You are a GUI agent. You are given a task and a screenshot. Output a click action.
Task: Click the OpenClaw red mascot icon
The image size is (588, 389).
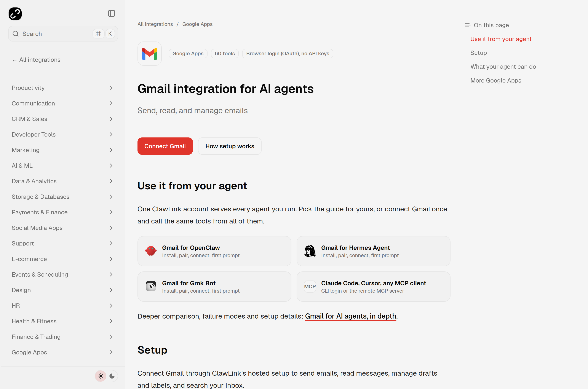(151, 251)
